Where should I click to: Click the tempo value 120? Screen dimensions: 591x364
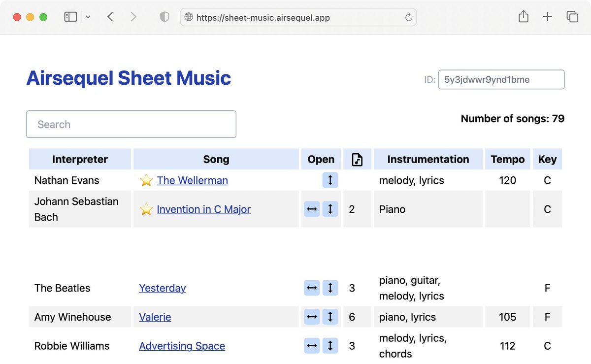click(508, 180)
